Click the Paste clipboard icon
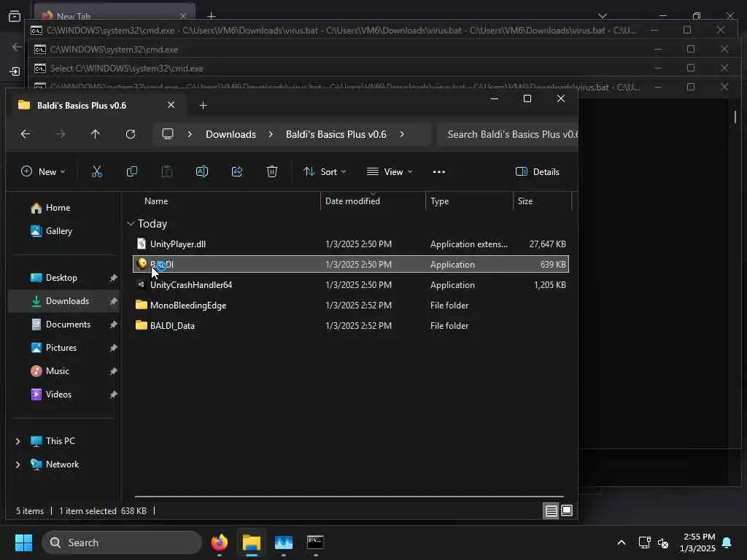Image resolution: width=747 pixels, height=560 pixels. point(167,172)
